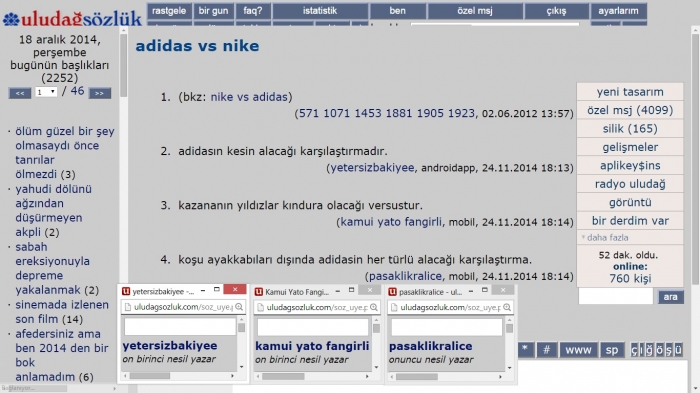This screenshot has height=393, width=700.
Task: Click the 'ara' search button
Action: coord(671,297)
